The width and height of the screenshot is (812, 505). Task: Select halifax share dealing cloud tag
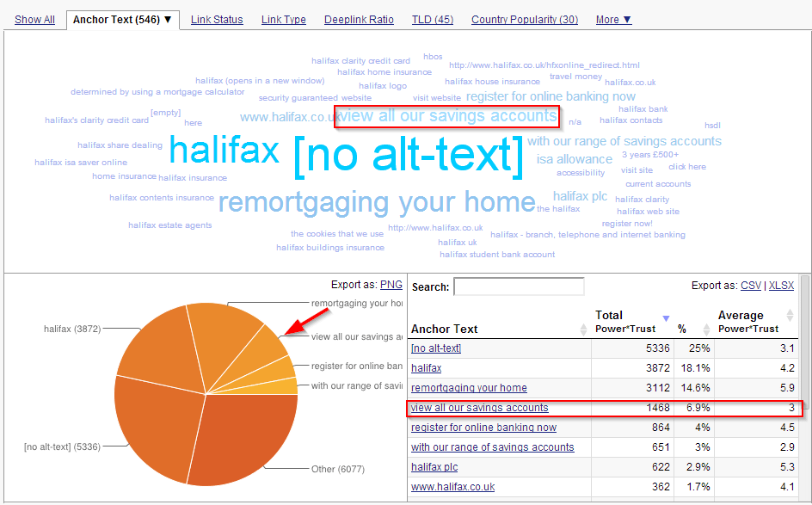point(120,145)
